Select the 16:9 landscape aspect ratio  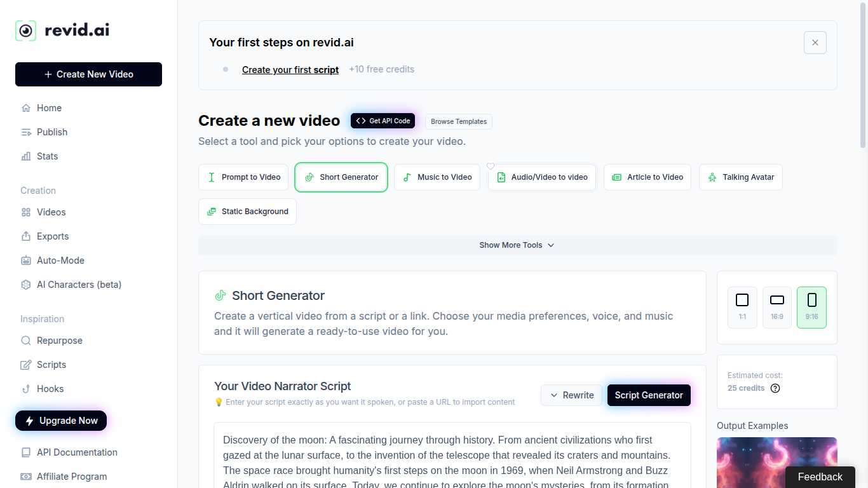[x=777, y=307]
